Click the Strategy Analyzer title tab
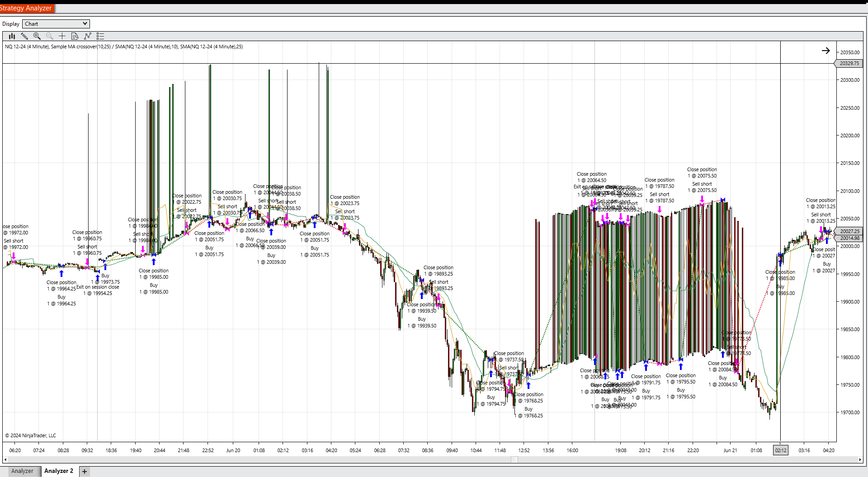The height and width of the screenshot is (477, 868). 26,8
